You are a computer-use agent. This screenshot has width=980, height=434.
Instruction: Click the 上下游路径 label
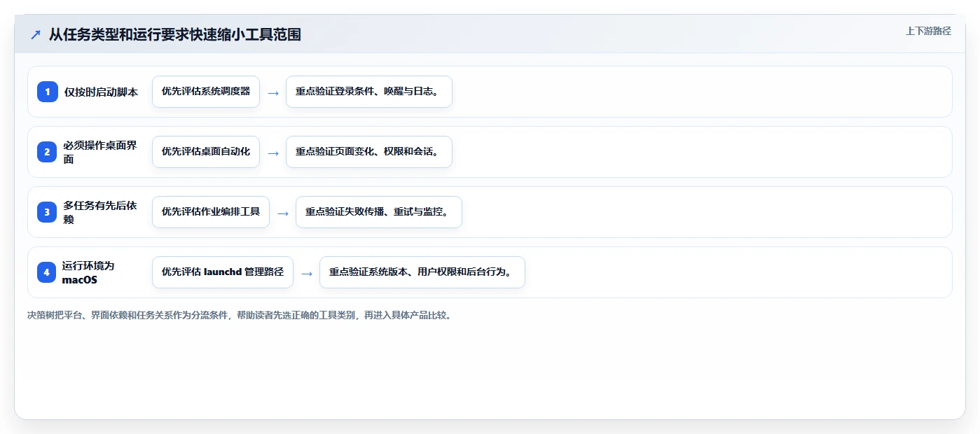[x=928, y=31]
